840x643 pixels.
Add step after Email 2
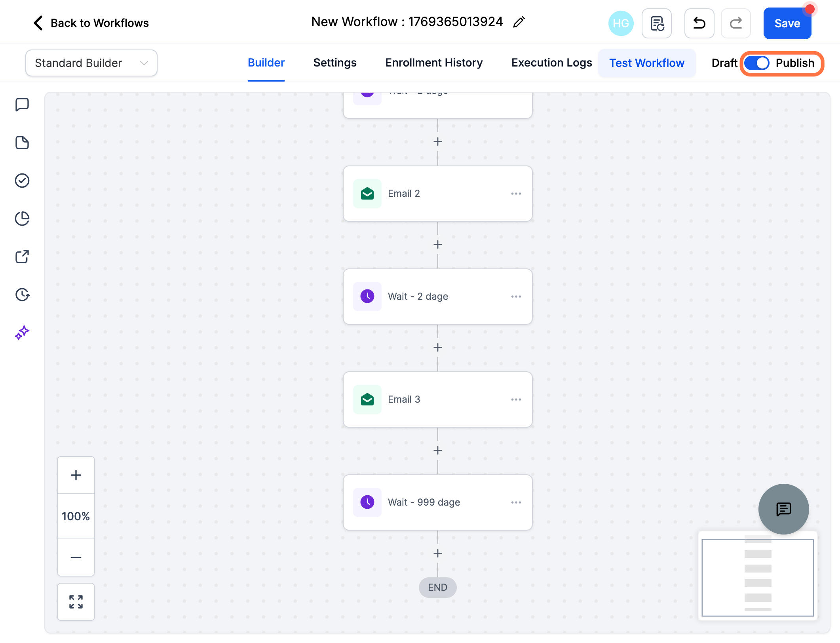438,245
